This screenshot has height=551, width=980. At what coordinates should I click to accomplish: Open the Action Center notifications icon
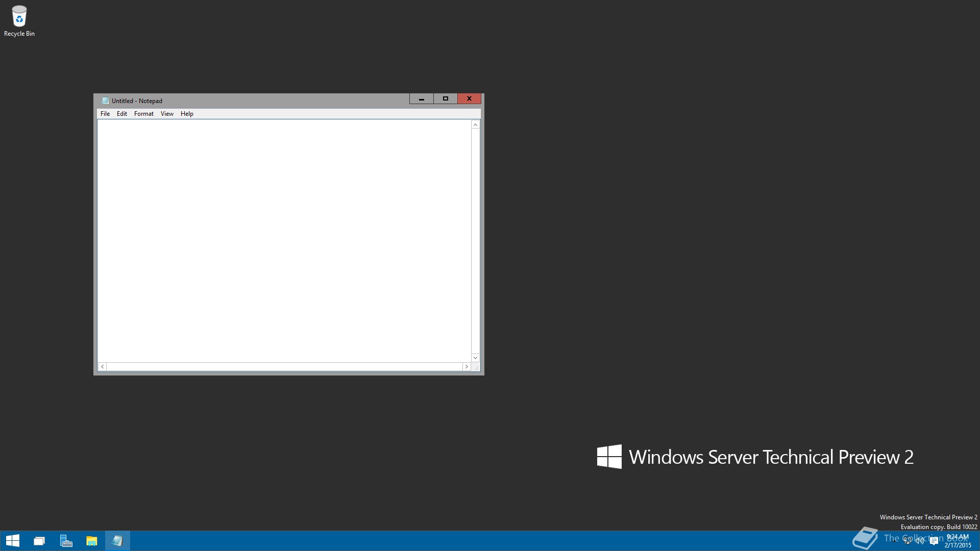[x=934, y=541]
